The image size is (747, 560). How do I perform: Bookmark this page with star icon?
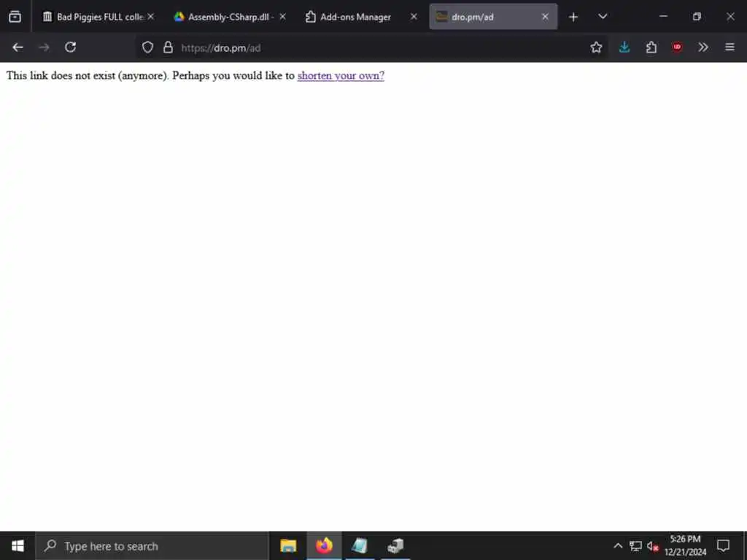[596, 47]
